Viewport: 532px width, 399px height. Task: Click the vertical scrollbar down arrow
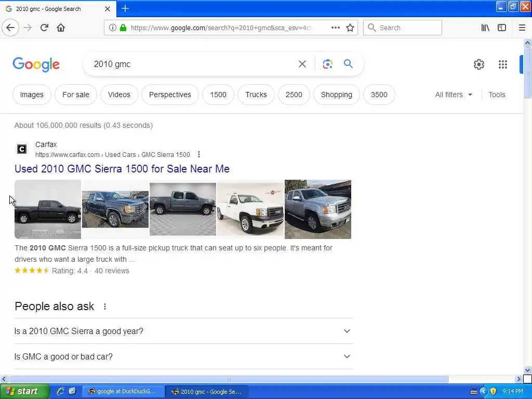click(527, 370)
